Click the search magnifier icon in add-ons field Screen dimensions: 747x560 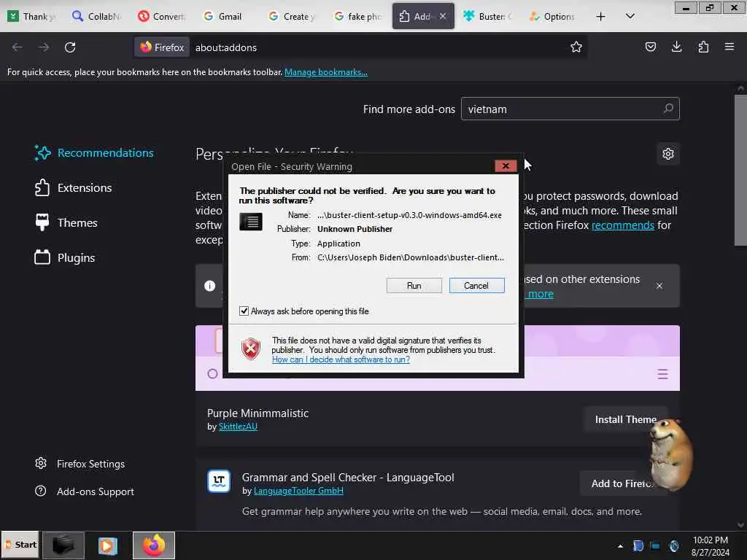tap(668, 109)
